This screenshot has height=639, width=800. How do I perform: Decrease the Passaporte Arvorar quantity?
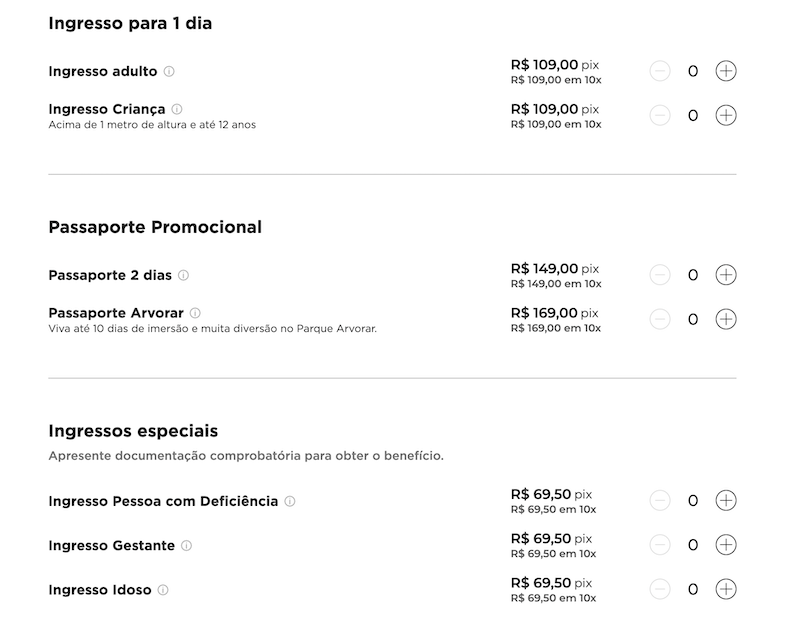pyautogui.click(x=660, y=319)
